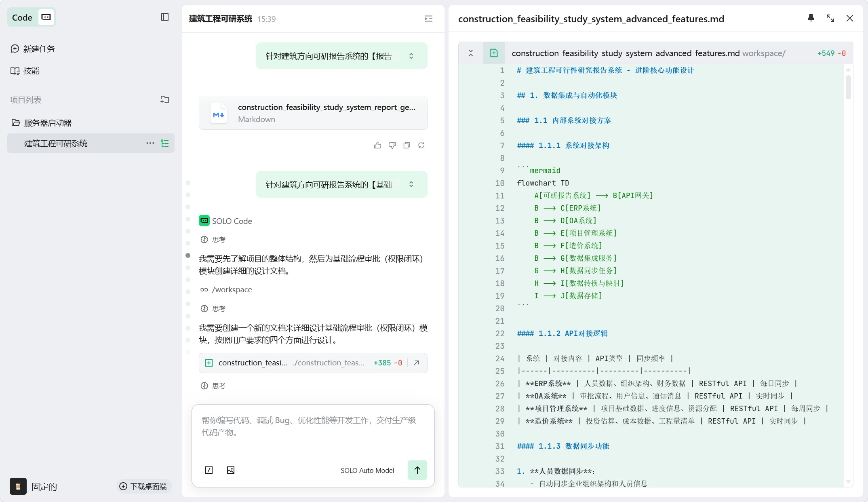Toggle the code block mode in the input box

tap(209, 470)
